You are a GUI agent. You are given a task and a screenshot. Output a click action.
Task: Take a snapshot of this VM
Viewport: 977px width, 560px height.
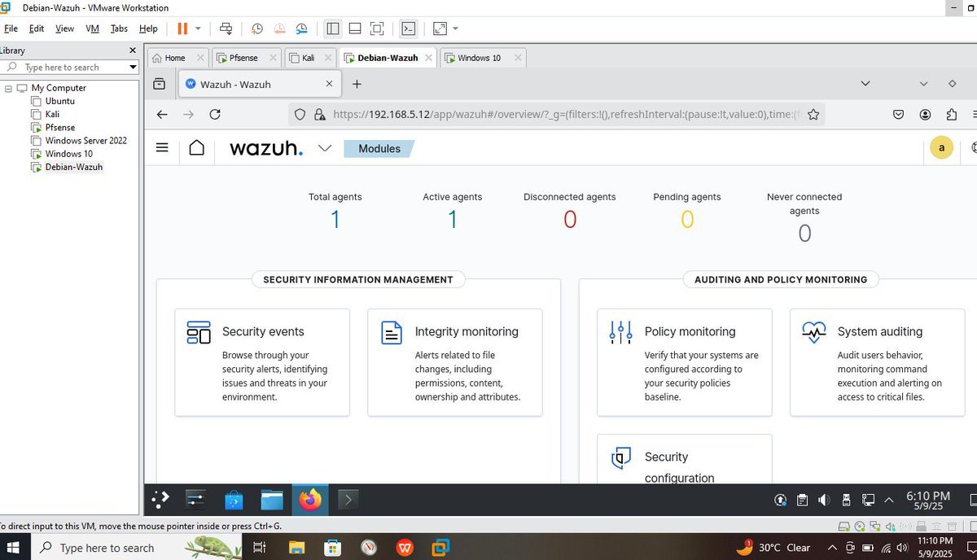257,28
